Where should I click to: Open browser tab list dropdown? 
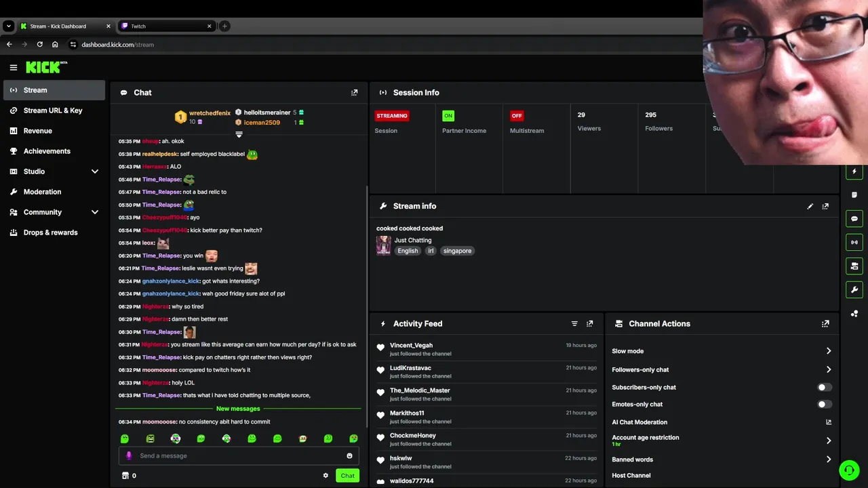[9, 26]
